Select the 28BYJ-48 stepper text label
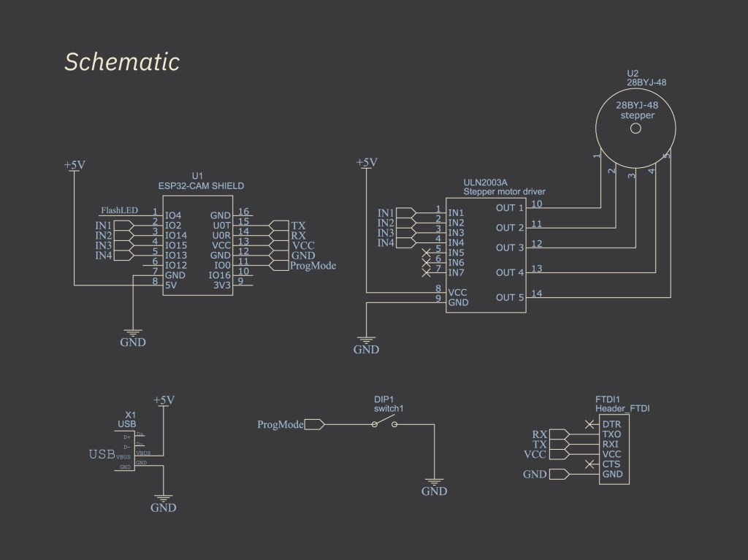Image resolution: width=748 pixels, height=560 pixels. tap(636, 110)
